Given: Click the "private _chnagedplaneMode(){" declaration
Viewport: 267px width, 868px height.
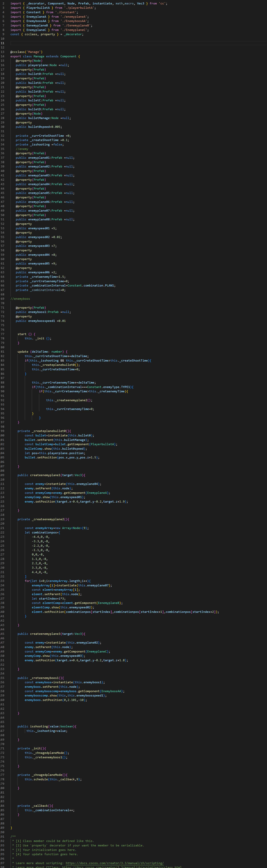Looking at the screenshot, I should pyautogui.click(x=43, y=775).
